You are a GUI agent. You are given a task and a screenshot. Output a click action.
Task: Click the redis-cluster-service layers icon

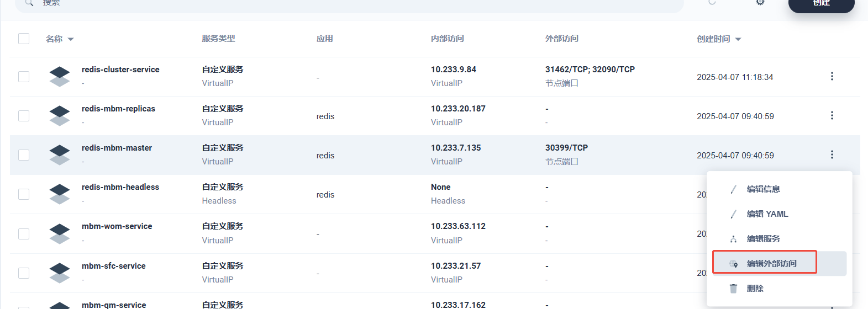[x=60, y=76]
